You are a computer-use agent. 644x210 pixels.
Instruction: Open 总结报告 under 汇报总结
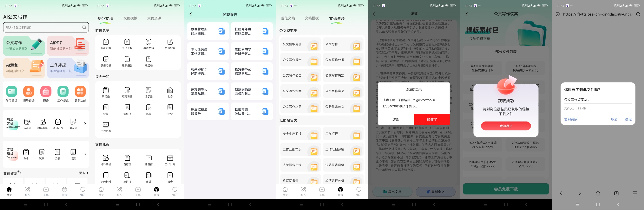point(170,44)
